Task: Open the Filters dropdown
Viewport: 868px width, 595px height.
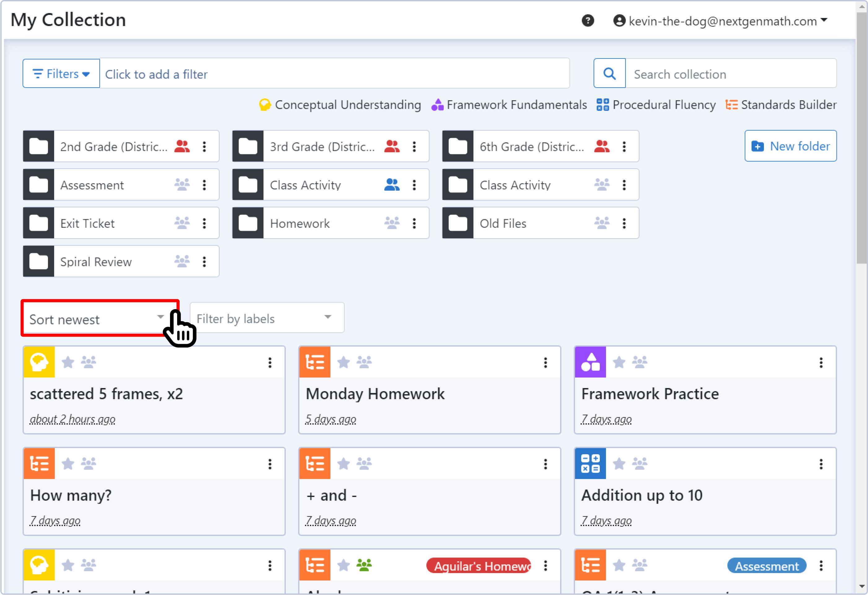Action: pos(61,74)
